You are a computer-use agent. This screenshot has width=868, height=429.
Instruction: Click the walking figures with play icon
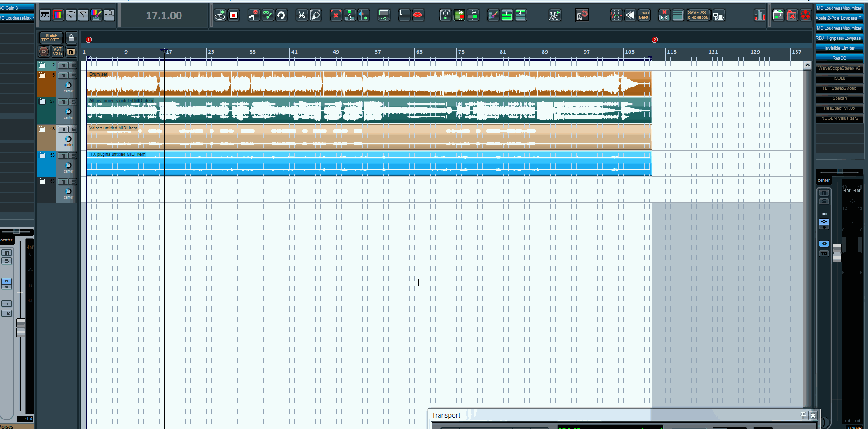554,15
